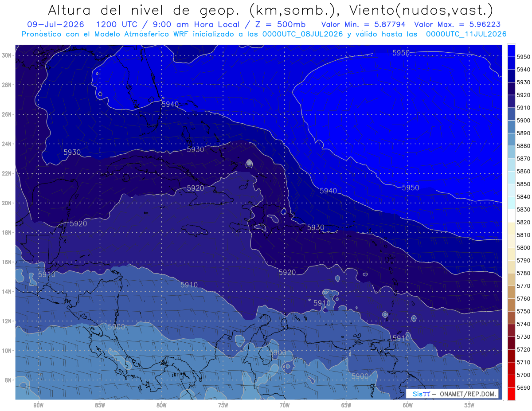Click the 5950 value on the color legend
The image size is (532, 411).
(x=524, y=57)
